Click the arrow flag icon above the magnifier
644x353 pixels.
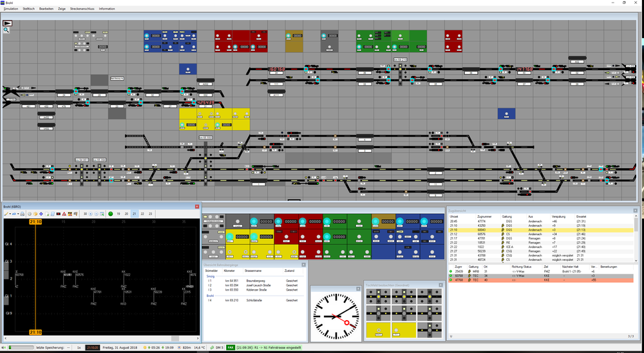pyautogui.click(x=7, y=23)
